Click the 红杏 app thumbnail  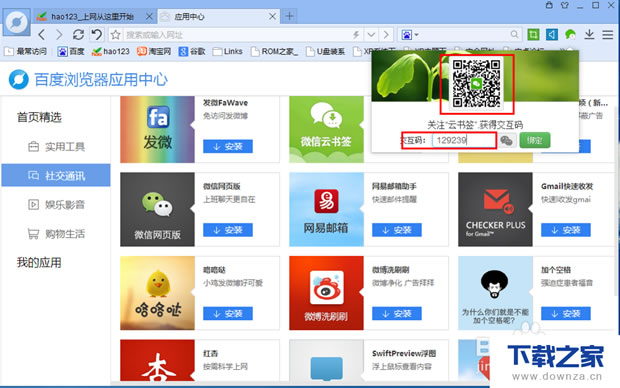coord(157,360)
